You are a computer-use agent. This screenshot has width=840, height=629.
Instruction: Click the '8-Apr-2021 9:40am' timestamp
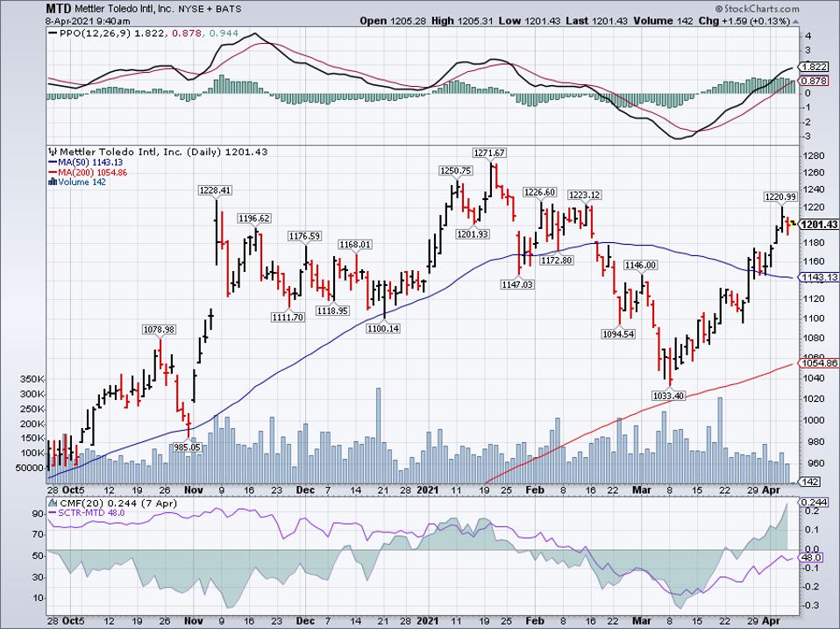[88, 21]
